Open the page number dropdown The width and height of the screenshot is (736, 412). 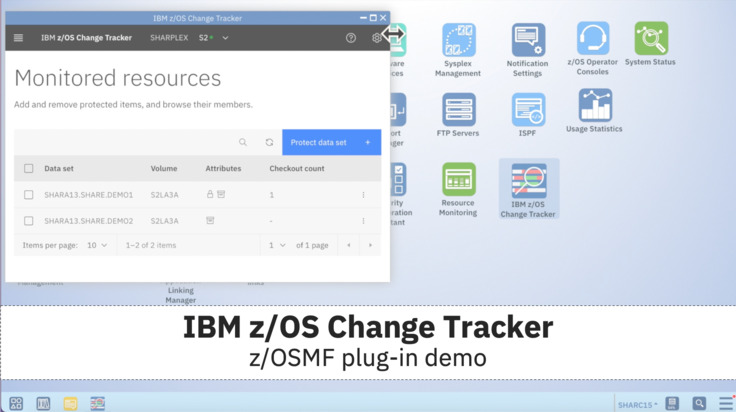pos(277,245)
